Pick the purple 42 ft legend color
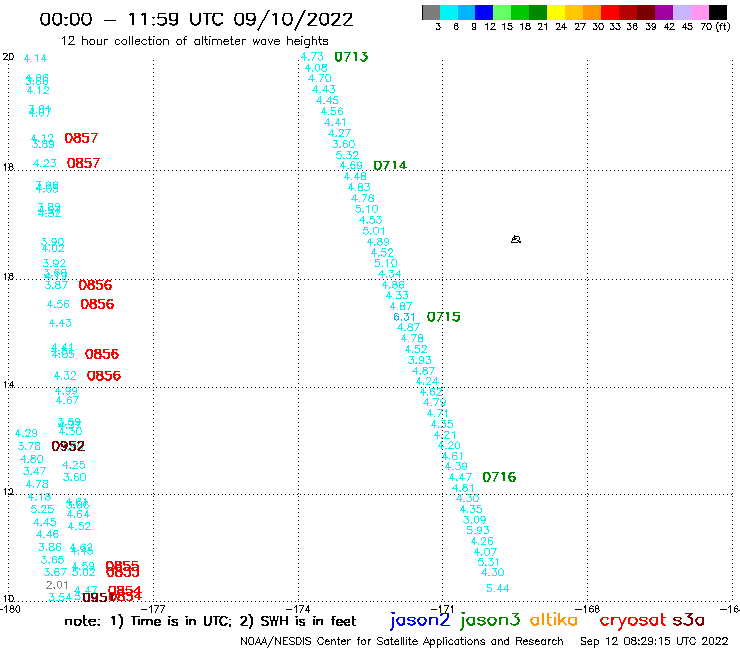Image resolution: width=740 pixels, height=650 pixels. 664,12
